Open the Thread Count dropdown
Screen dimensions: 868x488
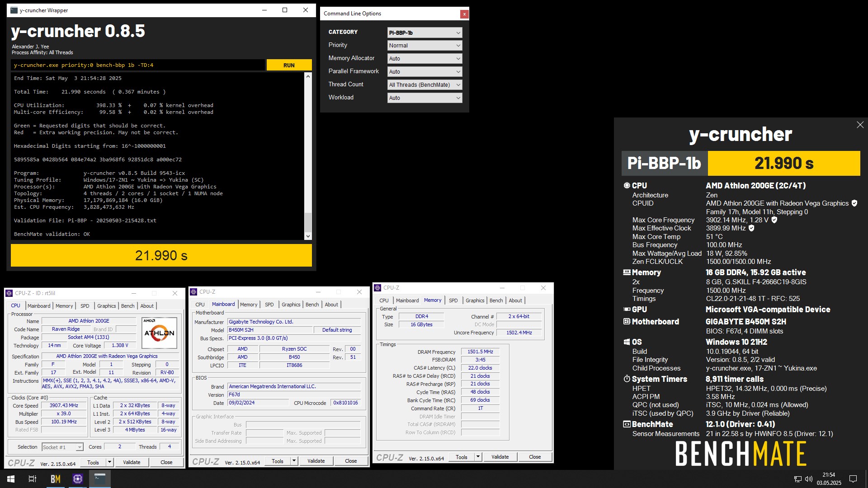tap(425, 85)
